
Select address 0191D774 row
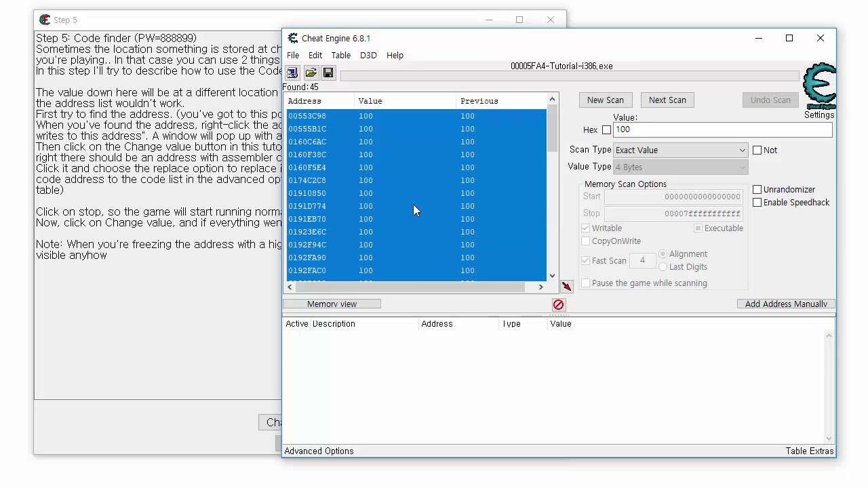coord(416,207)
